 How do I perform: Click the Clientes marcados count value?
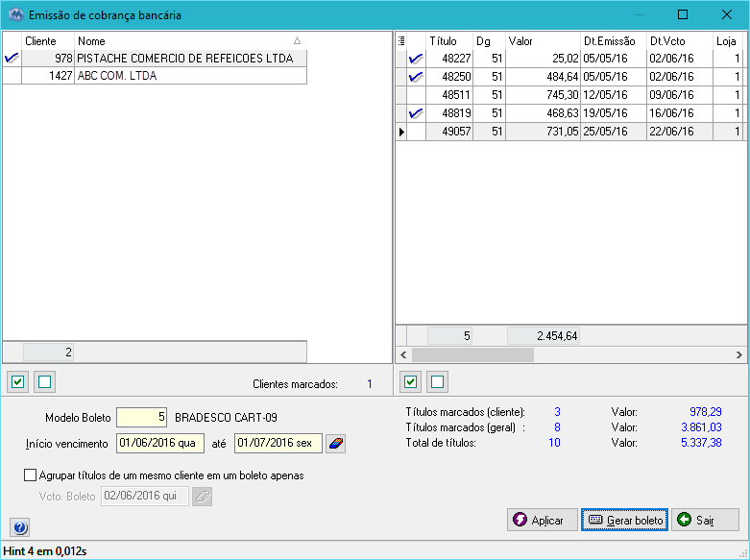tap(370, 384)
